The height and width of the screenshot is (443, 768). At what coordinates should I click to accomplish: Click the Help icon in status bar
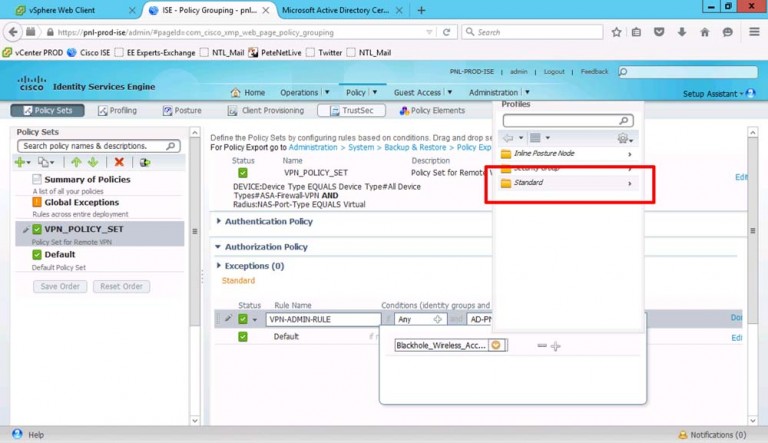point(17,434)
